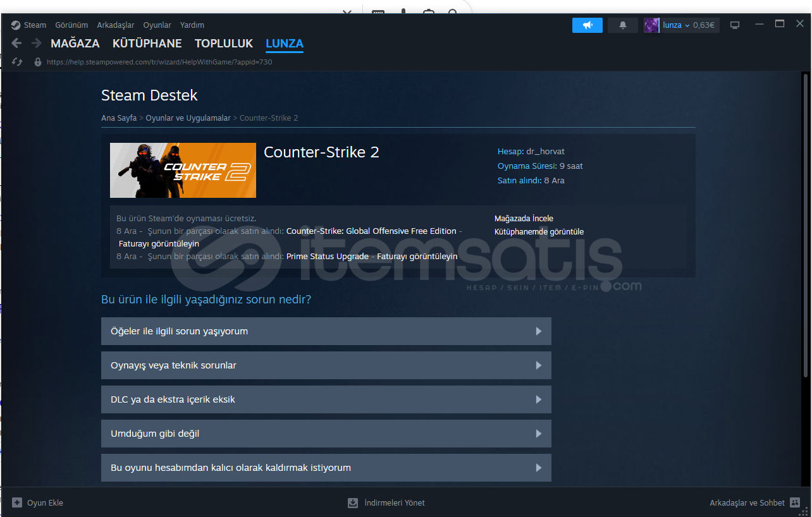
Task: Open the Steam menu
Action: (35, 25)
